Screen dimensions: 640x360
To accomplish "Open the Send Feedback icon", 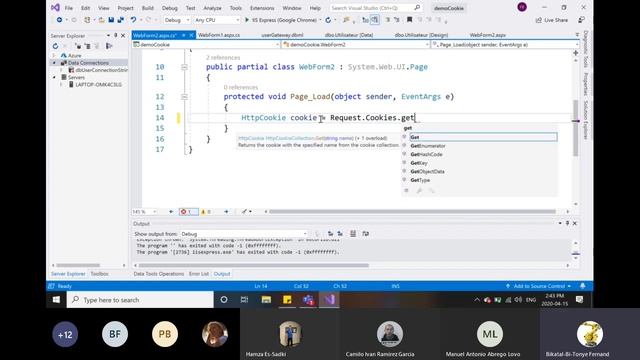I will [581, 20].
